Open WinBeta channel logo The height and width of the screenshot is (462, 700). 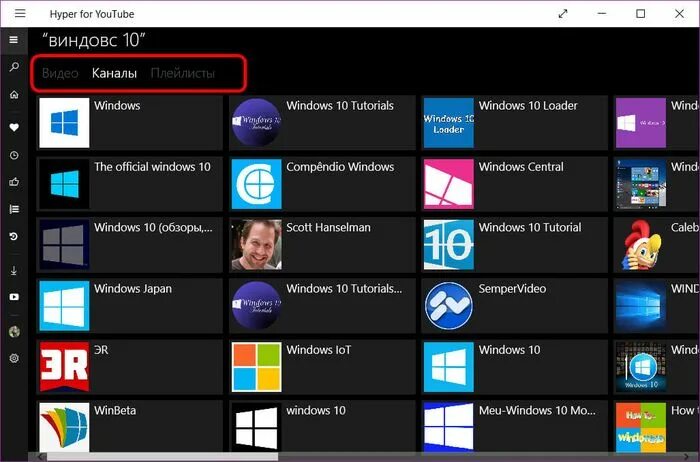64,427
